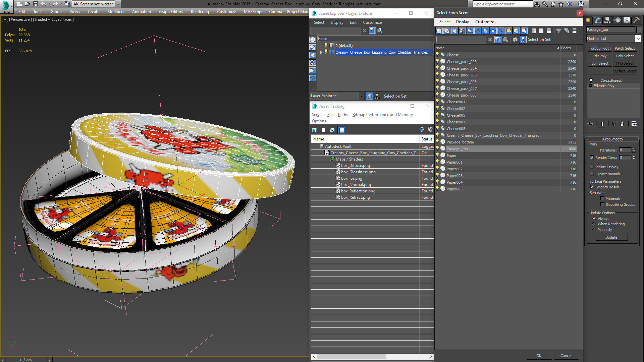Toggle TurboSmooth modifier lightbulb in stack
This screenshot has width=644, height=362.
click(x=591, y=80)
